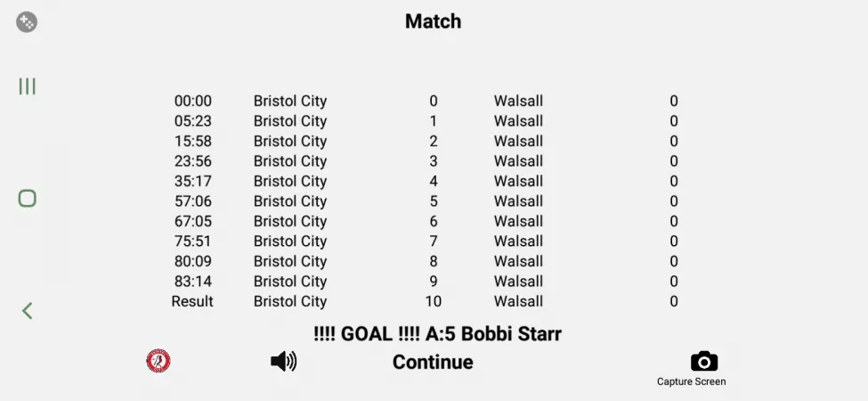Click Bristol City in the 57:06 row
This screenshot has width=868, height=401.
click(290, 201)
